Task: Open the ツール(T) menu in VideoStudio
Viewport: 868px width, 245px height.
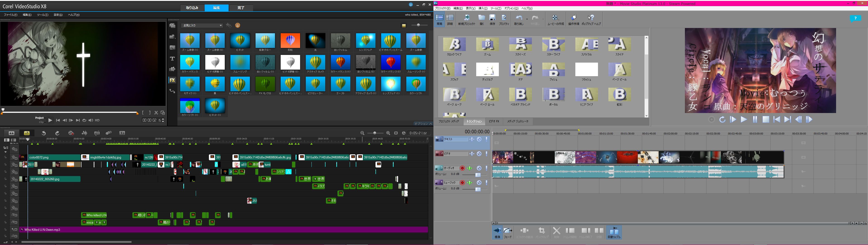Action: tap(43, 15)
